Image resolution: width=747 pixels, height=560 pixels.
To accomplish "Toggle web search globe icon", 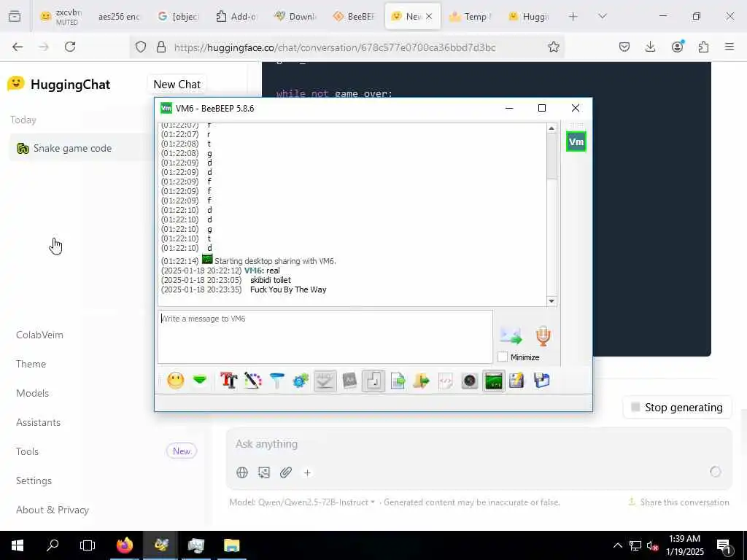I will [x=242, y=472].
